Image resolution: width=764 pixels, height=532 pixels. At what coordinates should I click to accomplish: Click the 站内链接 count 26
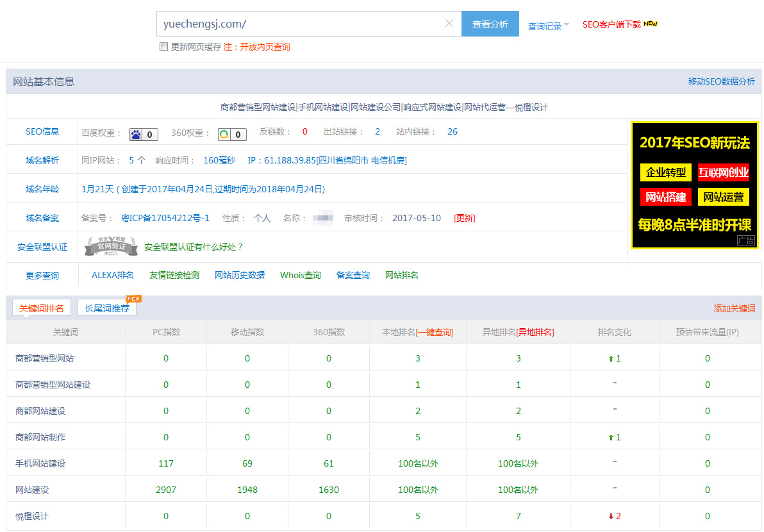[x=452, y=131]
